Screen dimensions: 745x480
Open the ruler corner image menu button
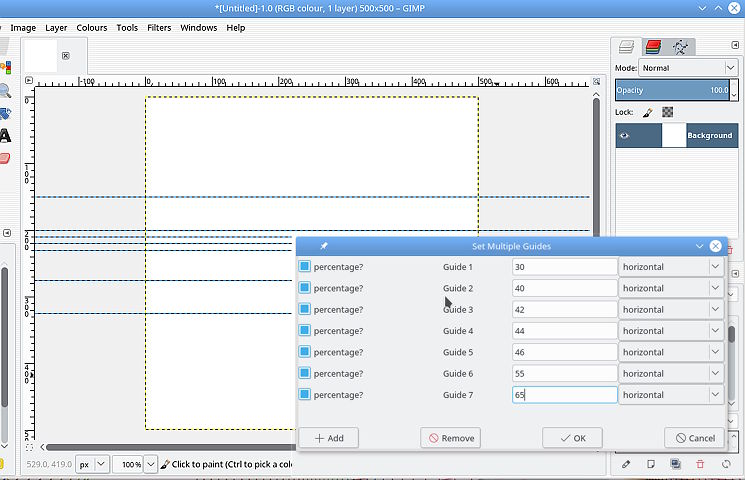29,81
